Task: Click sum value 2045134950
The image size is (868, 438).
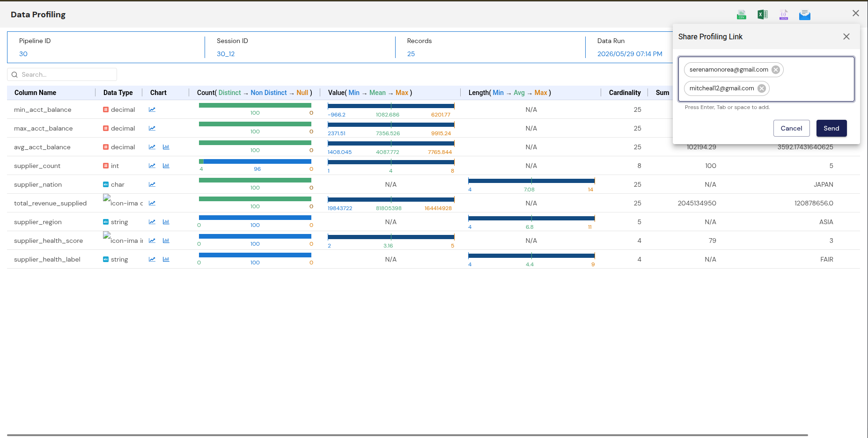Action: point(697,203)
